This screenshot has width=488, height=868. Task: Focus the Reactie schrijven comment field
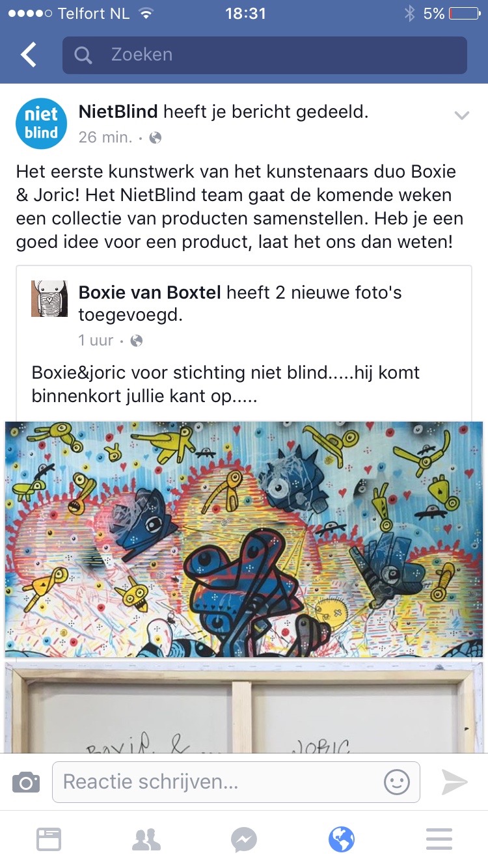pos(236,781)
